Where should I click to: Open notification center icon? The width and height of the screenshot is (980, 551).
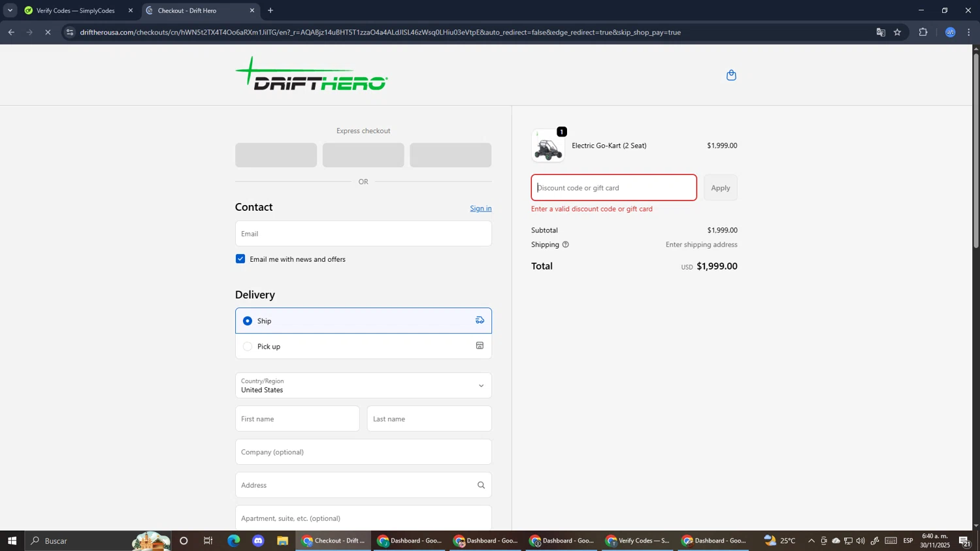[x=964, y=541]
